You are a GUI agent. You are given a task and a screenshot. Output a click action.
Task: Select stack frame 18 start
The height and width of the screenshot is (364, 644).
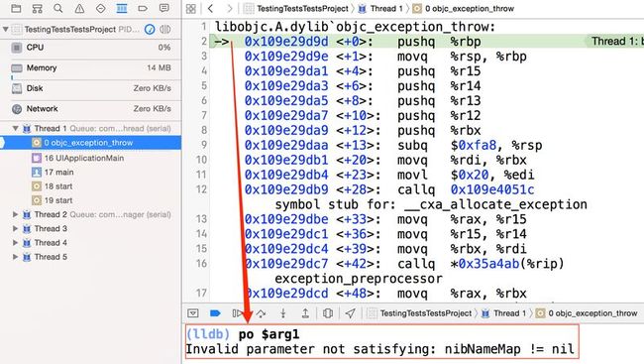[x=90, y=186]
